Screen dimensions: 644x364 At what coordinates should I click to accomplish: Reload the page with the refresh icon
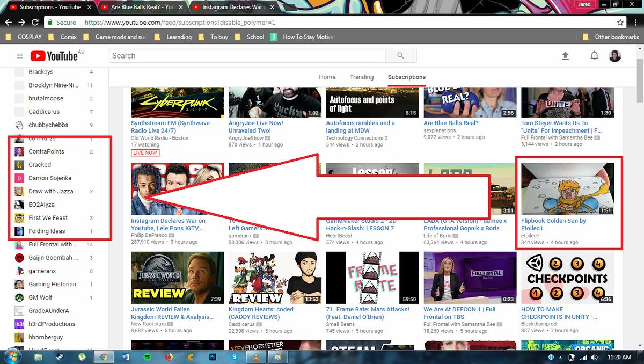point(35,23)
